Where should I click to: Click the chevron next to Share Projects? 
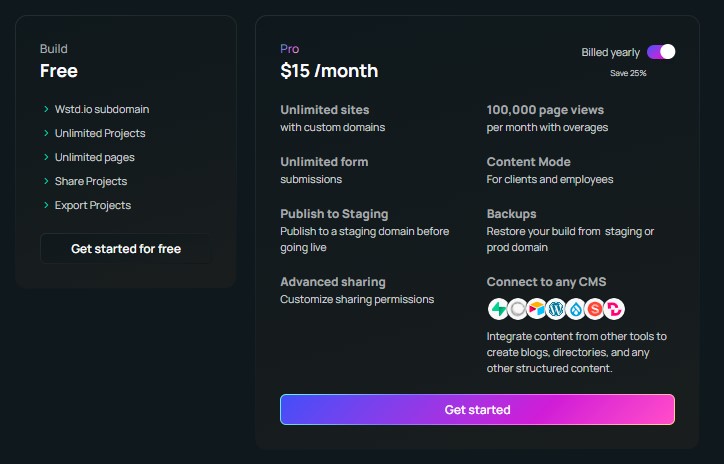(x=46, y=181)
